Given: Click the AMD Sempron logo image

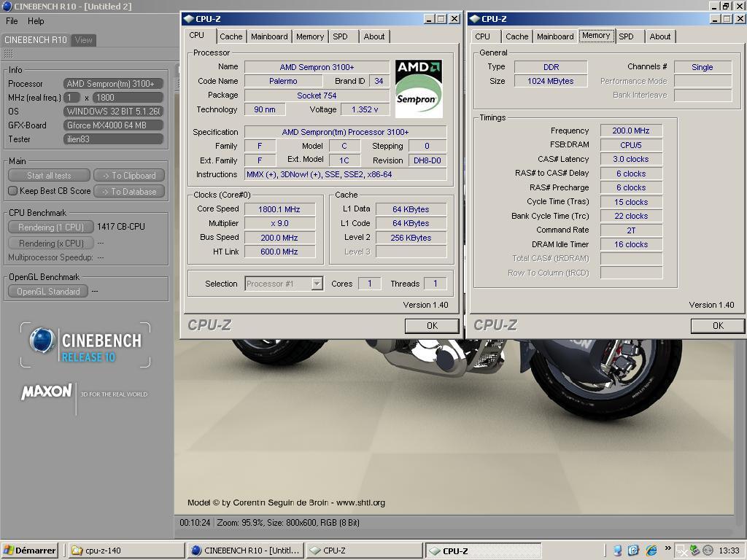Looking at the screenshot, I should point(419,88).
